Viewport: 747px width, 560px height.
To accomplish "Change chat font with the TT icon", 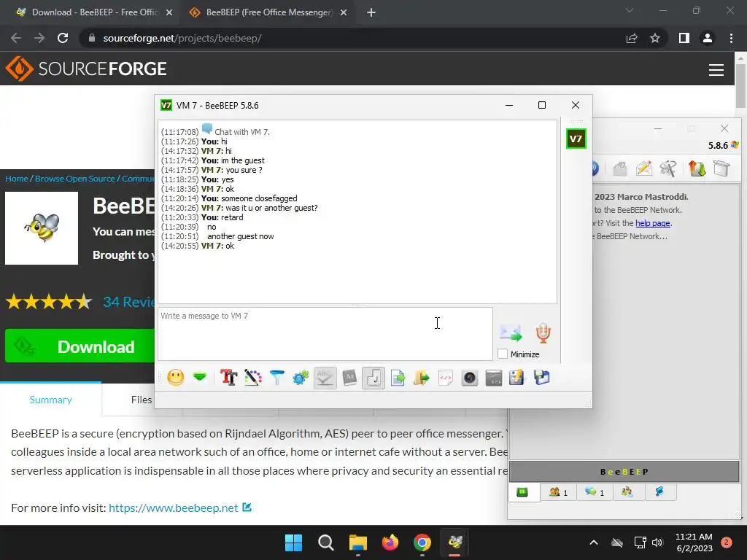I will (x=228, y=378).
